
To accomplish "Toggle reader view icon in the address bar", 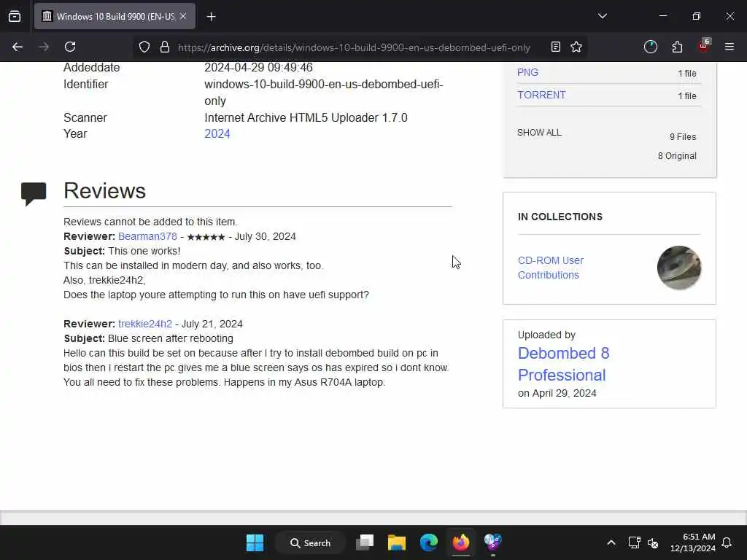I will [x=555, y=47].
